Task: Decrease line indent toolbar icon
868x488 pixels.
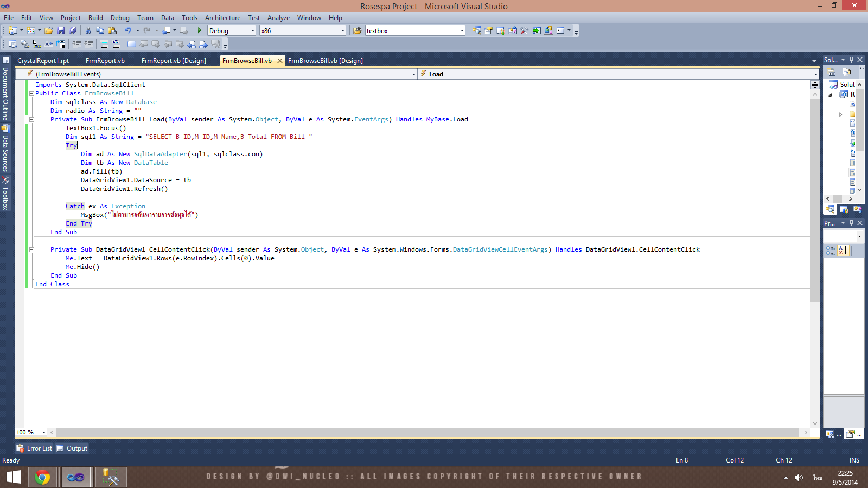Action: [x=77, y=44]
